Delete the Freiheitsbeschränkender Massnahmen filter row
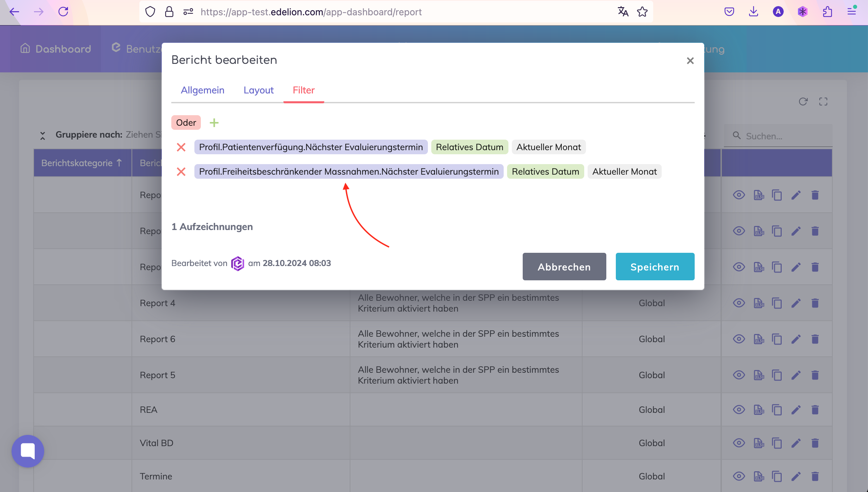This screenshot has width=868, height=492. [x=181, y=172]
